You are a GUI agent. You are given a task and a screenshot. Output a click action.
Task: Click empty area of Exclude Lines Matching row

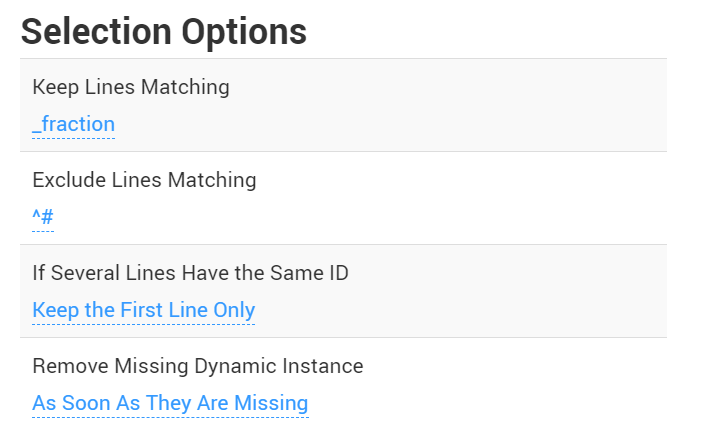[x=450, y=198]
